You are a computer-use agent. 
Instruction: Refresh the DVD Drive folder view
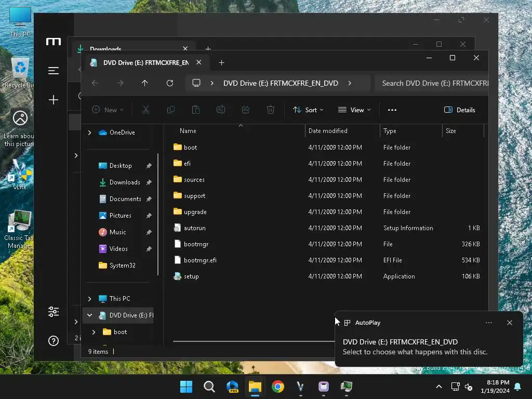tap(170, 83)
